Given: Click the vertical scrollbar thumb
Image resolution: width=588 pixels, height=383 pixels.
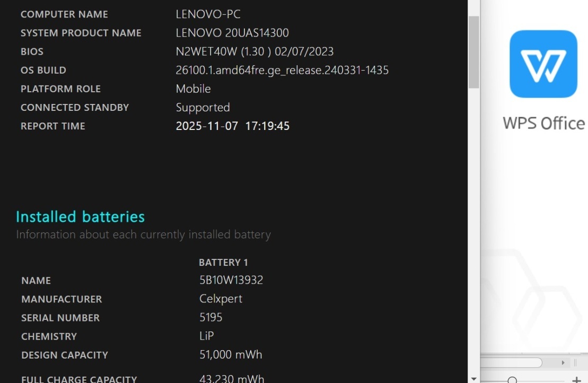Looking at the screenshot, I should tap(473, 50).
